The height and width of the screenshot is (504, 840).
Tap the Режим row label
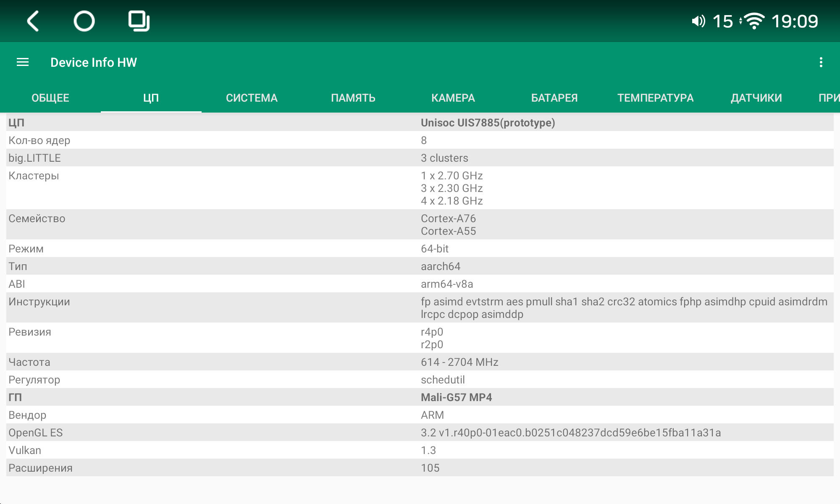click(26, 249)
